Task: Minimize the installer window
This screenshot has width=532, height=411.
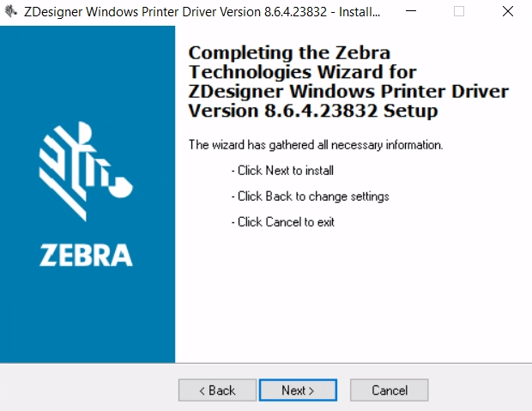Action: click(x=411, y=11)
